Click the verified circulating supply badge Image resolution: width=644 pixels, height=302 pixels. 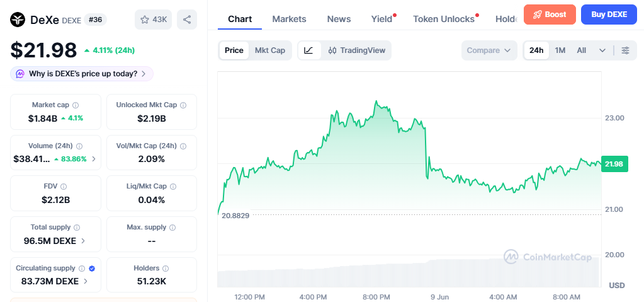point(92,268)
